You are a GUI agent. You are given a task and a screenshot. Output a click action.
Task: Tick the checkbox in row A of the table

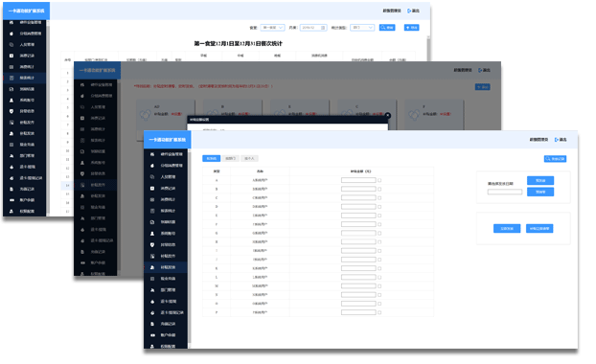(x=379, y=180)
